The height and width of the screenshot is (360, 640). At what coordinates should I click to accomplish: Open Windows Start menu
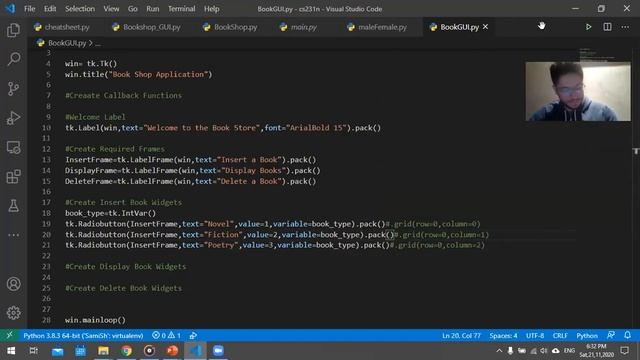(x=11, y=351)
